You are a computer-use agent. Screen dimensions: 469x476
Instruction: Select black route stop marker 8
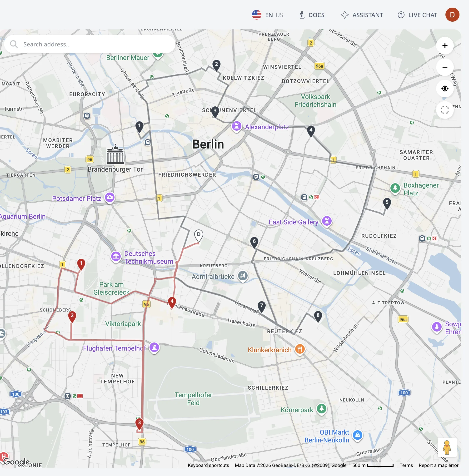coord(318,317)
